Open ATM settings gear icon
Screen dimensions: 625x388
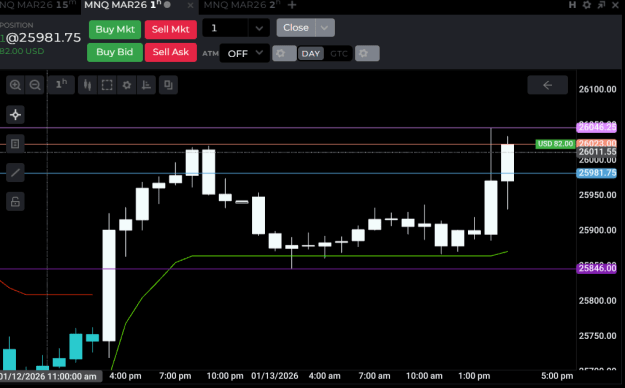[x=284, y=53]
